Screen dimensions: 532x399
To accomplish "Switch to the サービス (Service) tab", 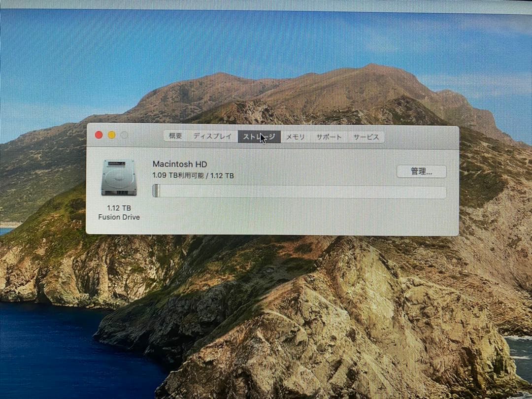I will pos(366,137).
